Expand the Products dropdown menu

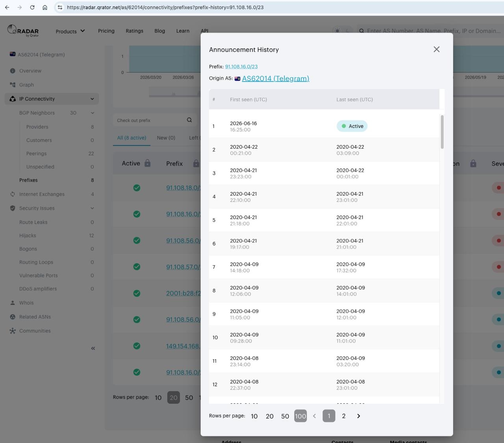70,31
